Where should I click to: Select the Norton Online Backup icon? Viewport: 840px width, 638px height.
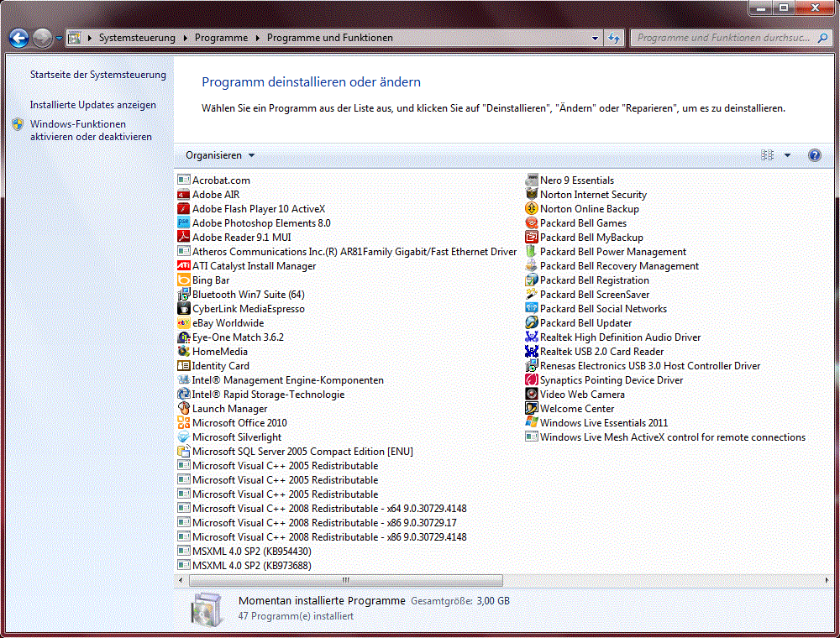click(x=532, y=209)
